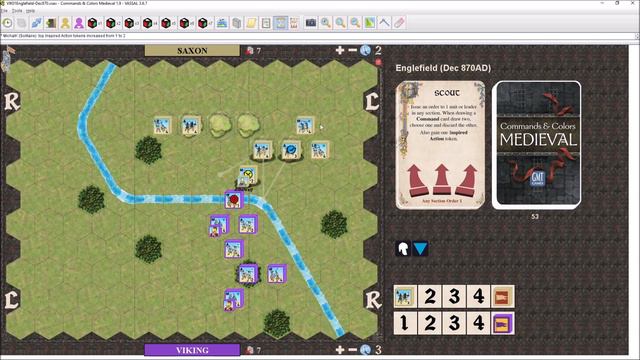Increase the Saxon token count with plus
The width and height of the screenshot is (640, 360).
(x=340, y=50)
